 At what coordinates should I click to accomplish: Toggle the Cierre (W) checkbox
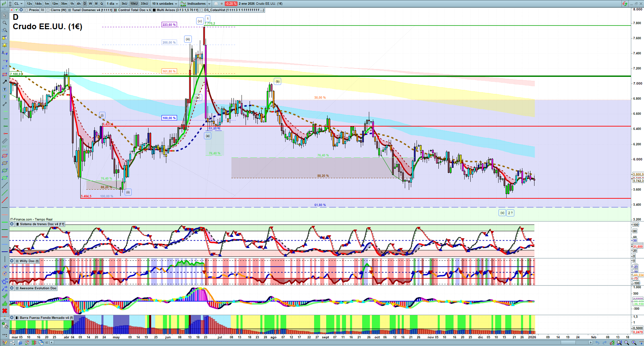(x=48, y=10)
